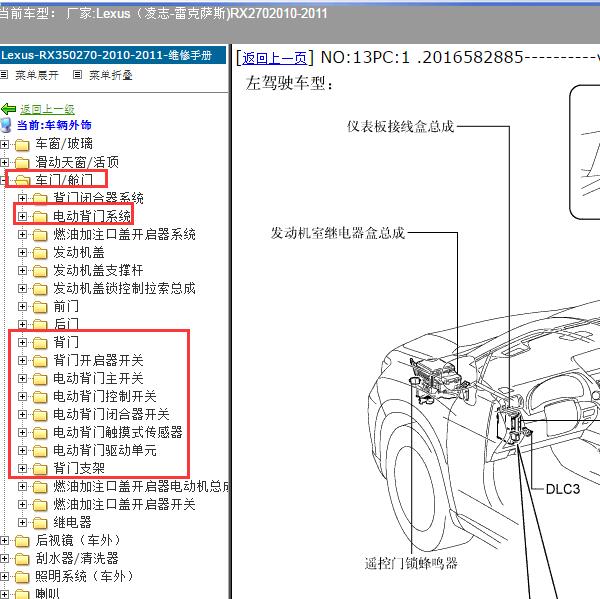Image resolution: width=600 pixels, height=599 pixels.
Task: Select the 背门开启器开关 tree item
Action: [98, 360]
